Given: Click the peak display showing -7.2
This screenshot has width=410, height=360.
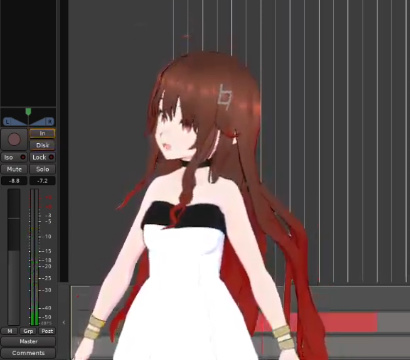Looking at the screenshot, I should pyautogui.click(x=42, y=181).
